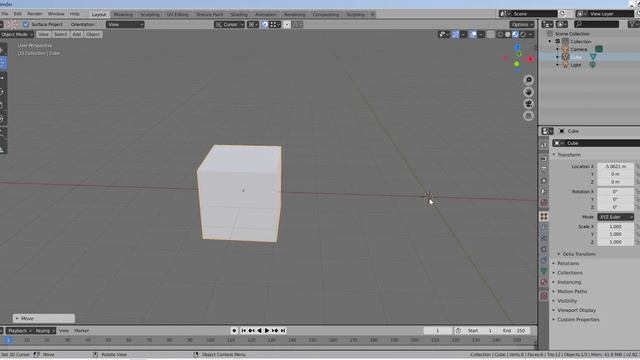Toggle use preview range clock icon
The image size is (640, 360).
pyautogui.click(x=458, y=331)
